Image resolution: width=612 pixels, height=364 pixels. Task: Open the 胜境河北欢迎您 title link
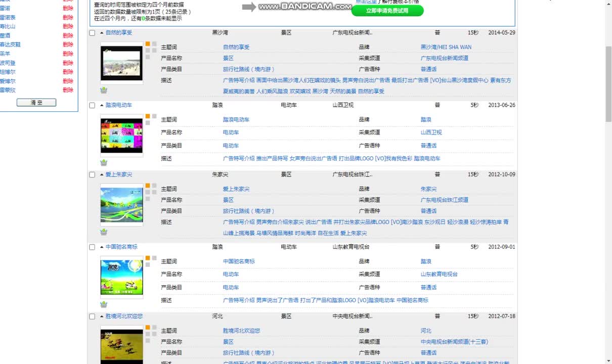coord(124,316)
